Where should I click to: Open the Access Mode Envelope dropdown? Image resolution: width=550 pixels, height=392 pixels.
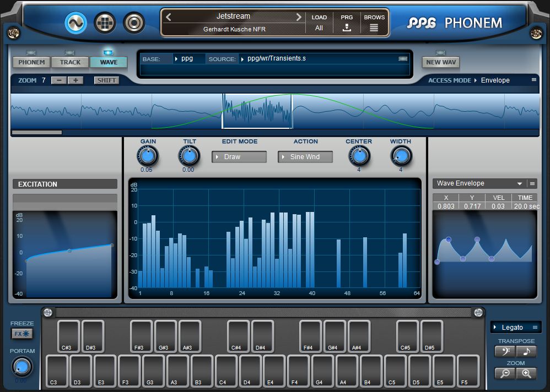click(x=493, y=80)
